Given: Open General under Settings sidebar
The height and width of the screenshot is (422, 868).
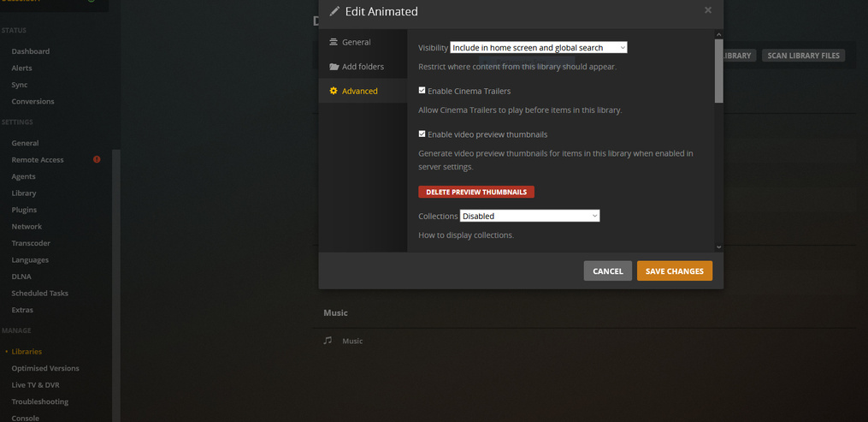Looking at the screenshot, I should pos(25,143).
